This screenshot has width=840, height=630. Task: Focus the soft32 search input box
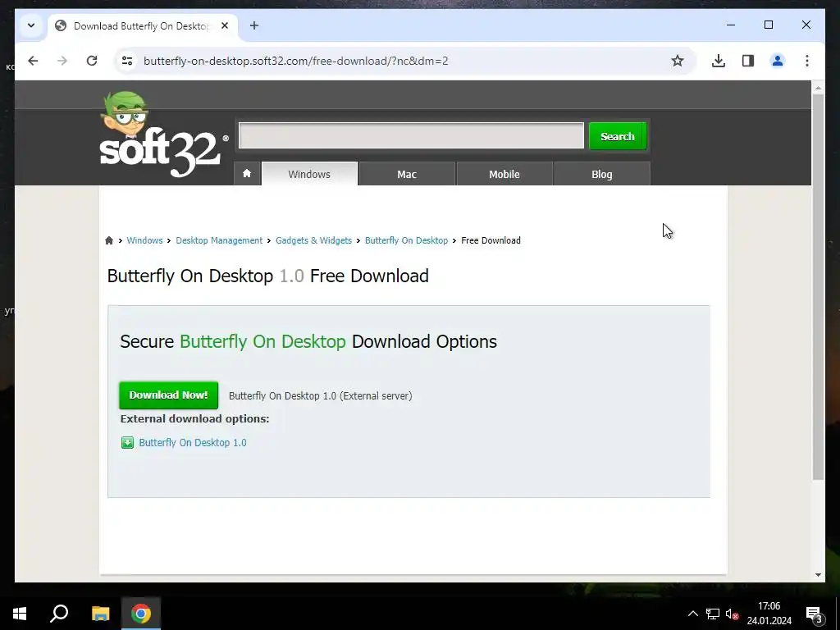tap(411, 136)
